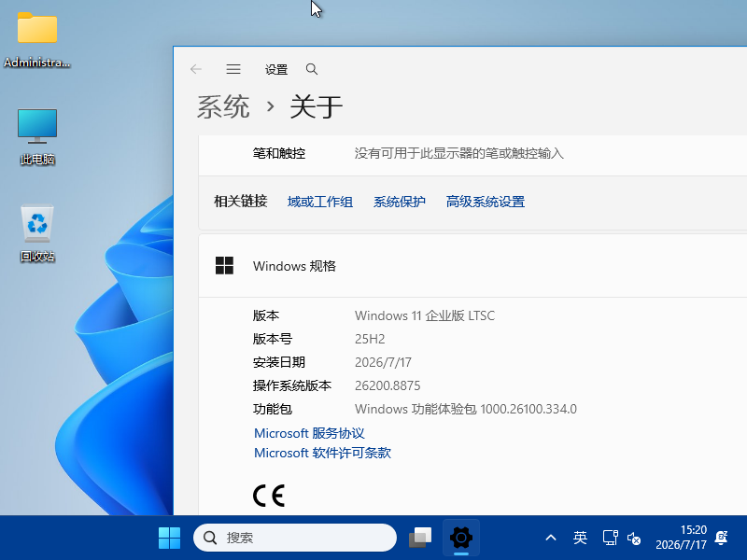Click the 26200.8875 OS build value
The image size is (747, 560).
click(x=388, y=385)
